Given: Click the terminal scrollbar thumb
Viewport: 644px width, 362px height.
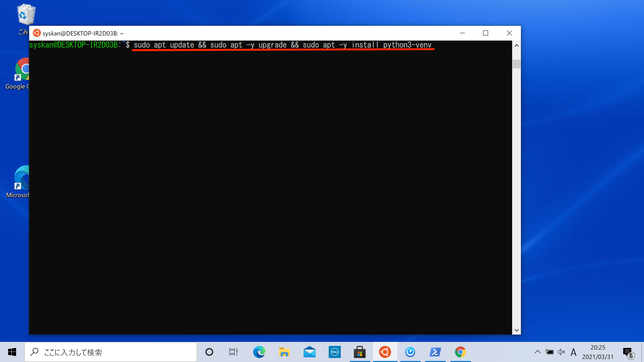Looking at the screenshot, I should (517, 64).
